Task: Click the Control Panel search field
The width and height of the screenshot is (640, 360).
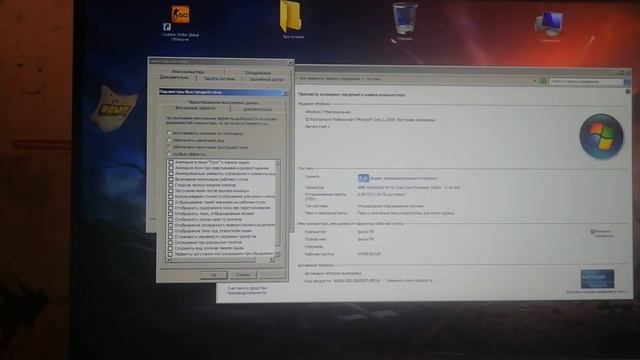Action: coord(586,82)
